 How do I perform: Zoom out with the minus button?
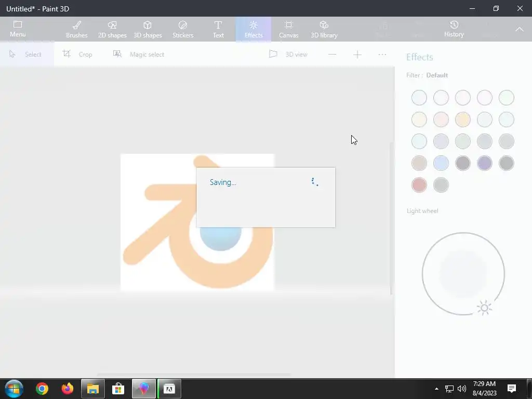pyautogui.click(x=332, y=55)
